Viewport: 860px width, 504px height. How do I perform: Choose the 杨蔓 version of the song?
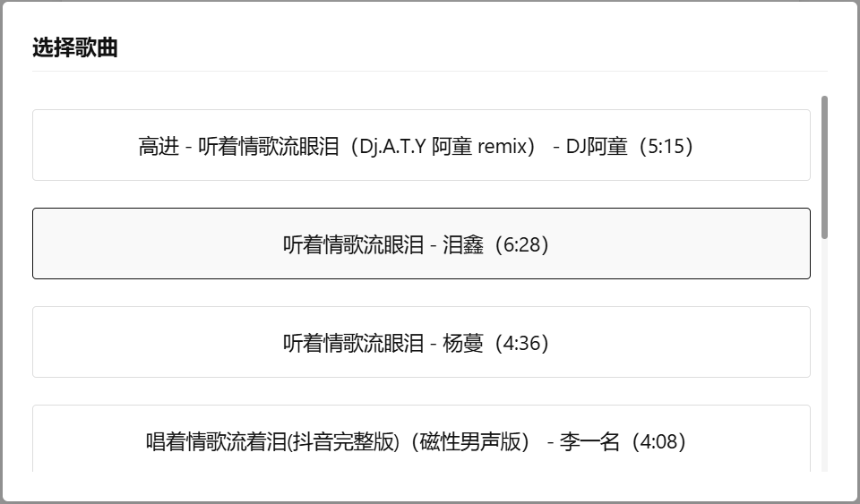click(x=421, y=342)
